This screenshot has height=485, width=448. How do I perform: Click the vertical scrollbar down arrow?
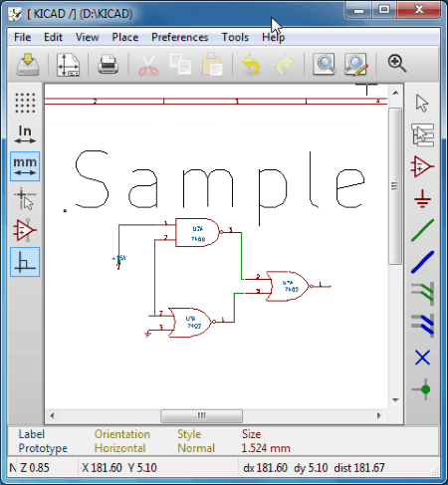[x=395, y=400]
